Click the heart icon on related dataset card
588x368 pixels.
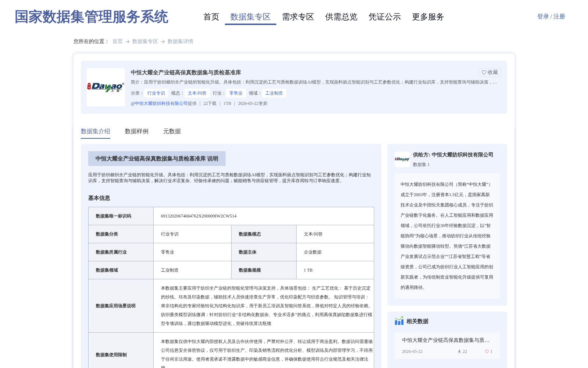(487, 351)
